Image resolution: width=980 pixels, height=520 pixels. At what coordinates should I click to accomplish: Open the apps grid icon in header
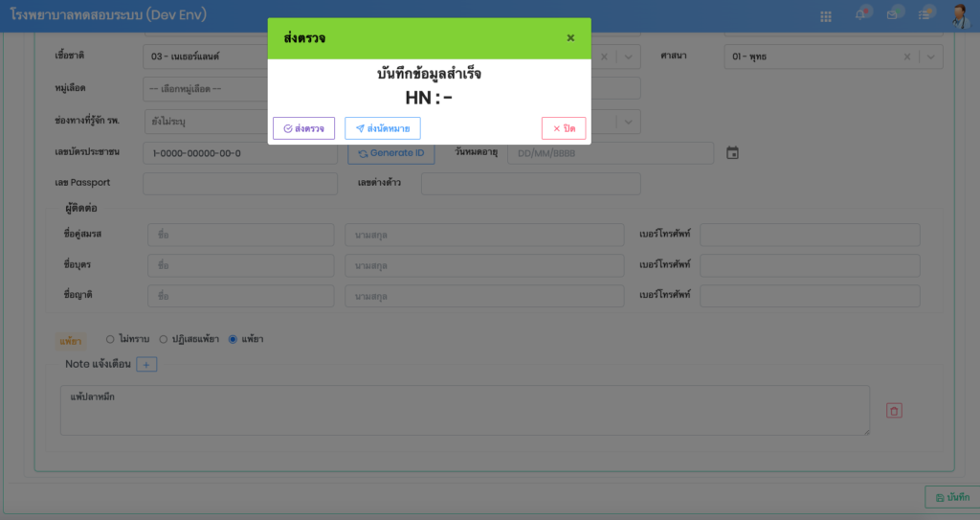coord(826,15)
